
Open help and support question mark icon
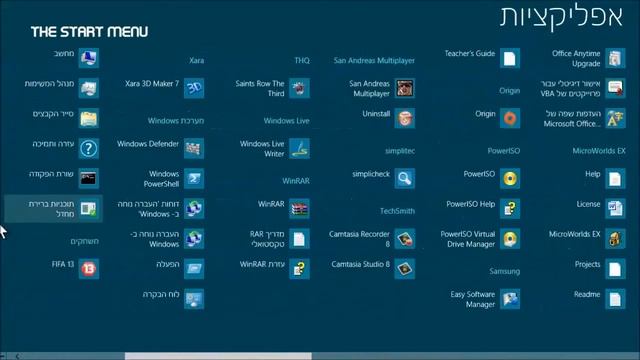(89, 149)
